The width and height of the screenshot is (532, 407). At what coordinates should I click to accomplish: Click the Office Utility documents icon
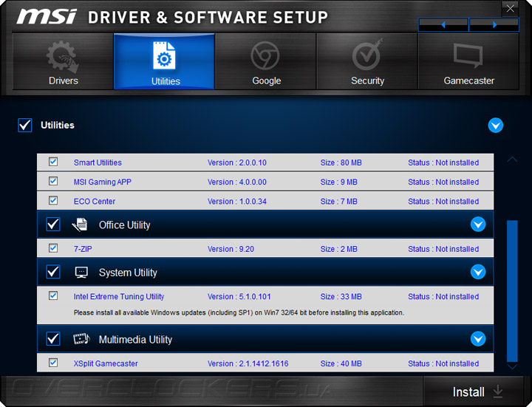(80, 225)
